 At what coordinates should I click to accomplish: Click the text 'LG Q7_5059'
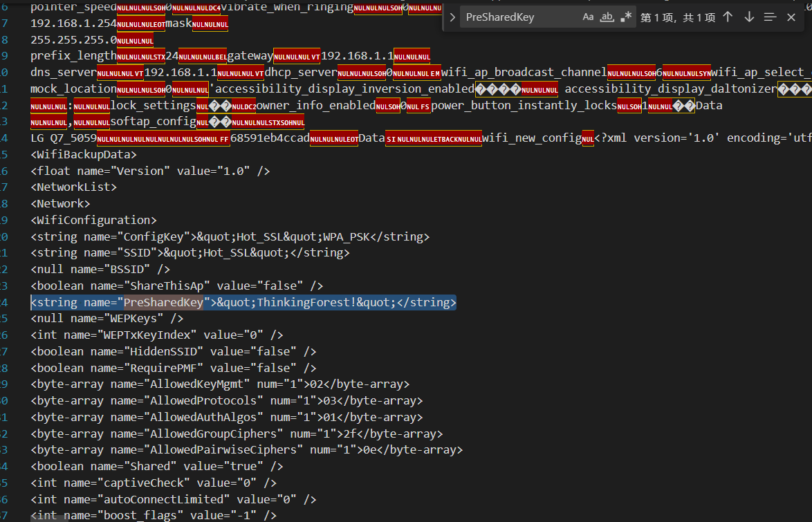point(64,138)
